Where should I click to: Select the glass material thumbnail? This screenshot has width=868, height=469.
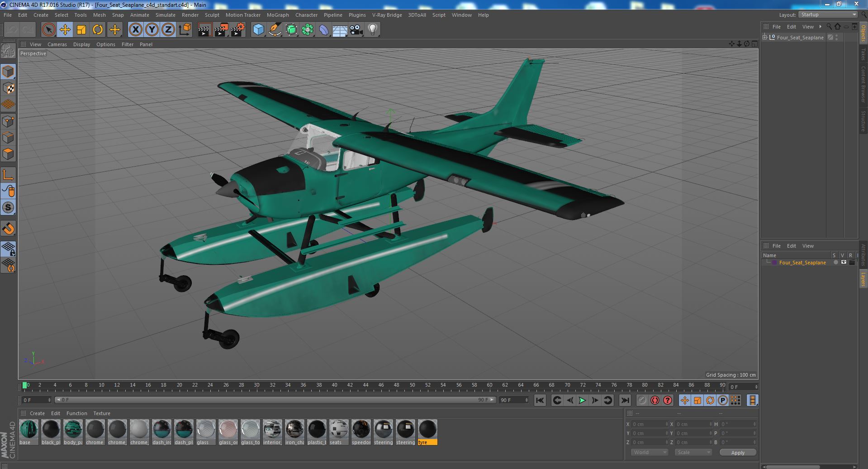206,429
